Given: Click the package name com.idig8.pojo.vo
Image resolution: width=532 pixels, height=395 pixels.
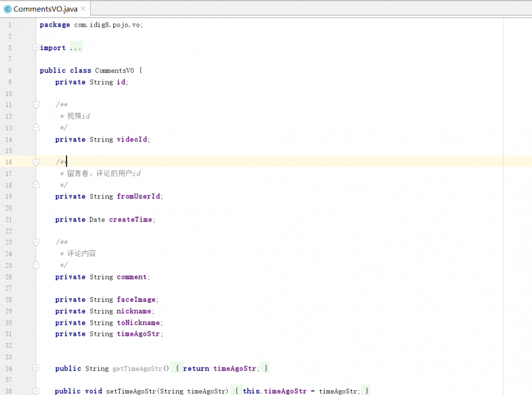Looking at the screenshot, I should tap(107, 25).
